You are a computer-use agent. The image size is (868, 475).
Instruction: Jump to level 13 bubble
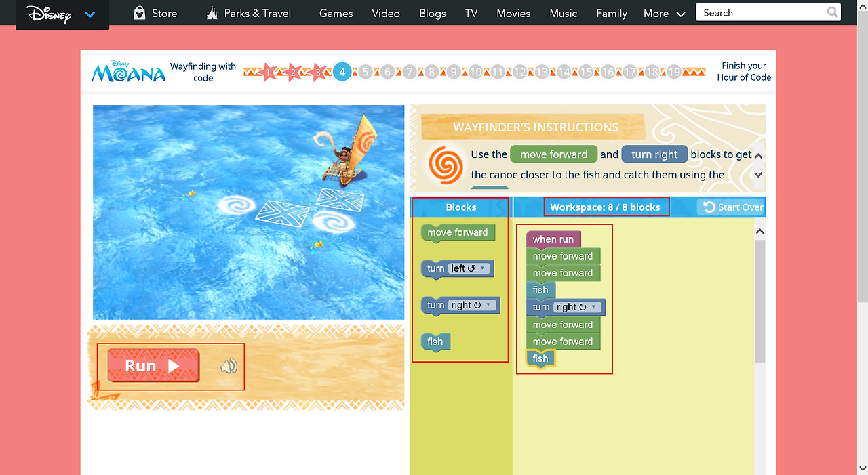click(x=541, y=72)
